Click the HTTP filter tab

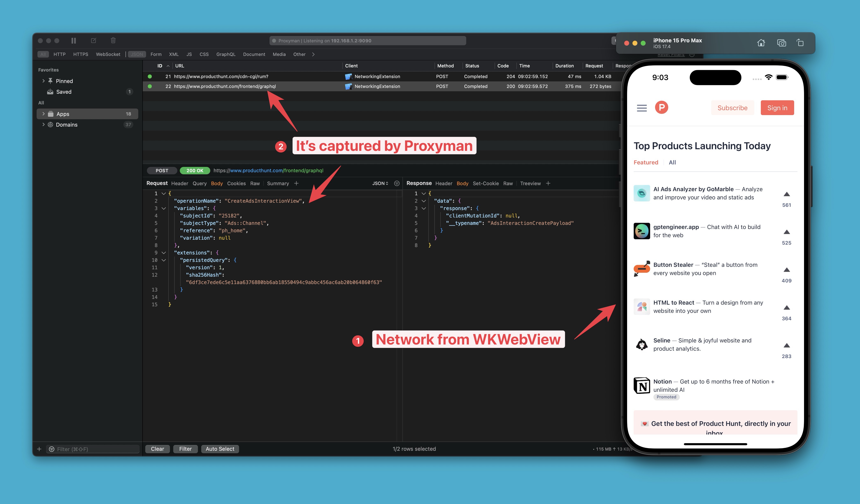[59, 54]
